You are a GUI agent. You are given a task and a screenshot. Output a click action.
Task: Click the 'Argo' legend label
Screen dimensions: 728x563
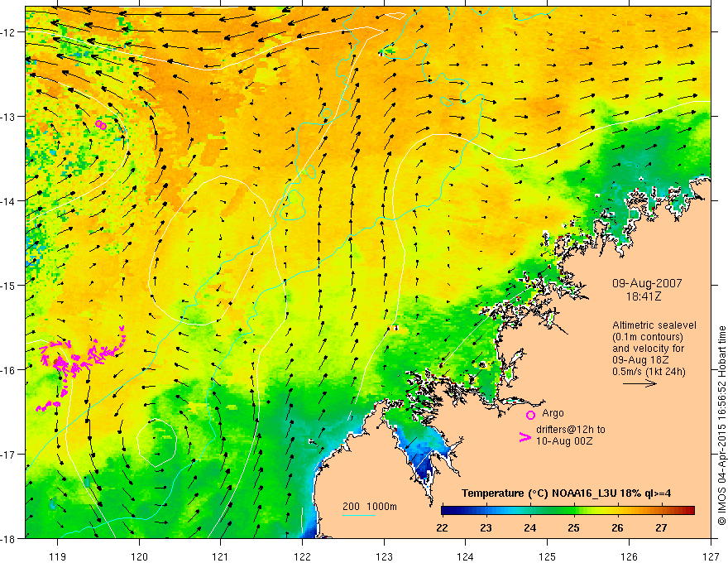[x=553, y=413]
